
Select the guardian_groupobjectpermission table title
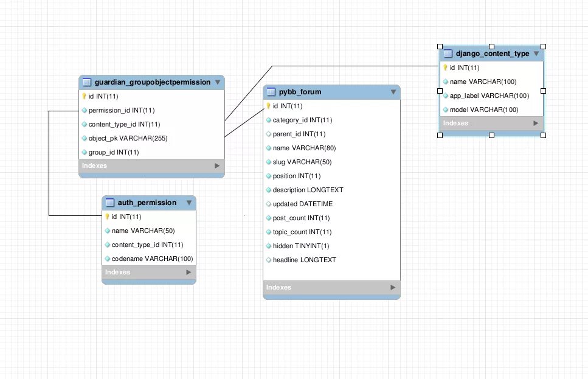point(153,82)
